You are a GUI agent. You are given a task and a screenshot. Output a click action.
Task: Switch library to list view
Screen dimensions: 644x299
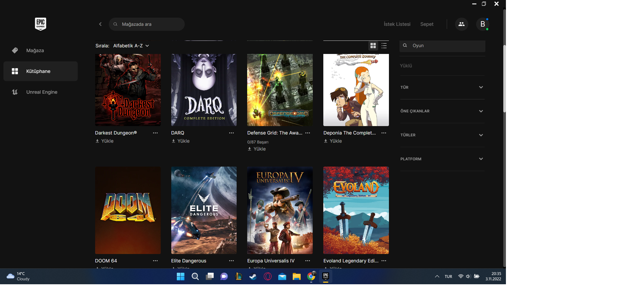(x=384, y=46)
